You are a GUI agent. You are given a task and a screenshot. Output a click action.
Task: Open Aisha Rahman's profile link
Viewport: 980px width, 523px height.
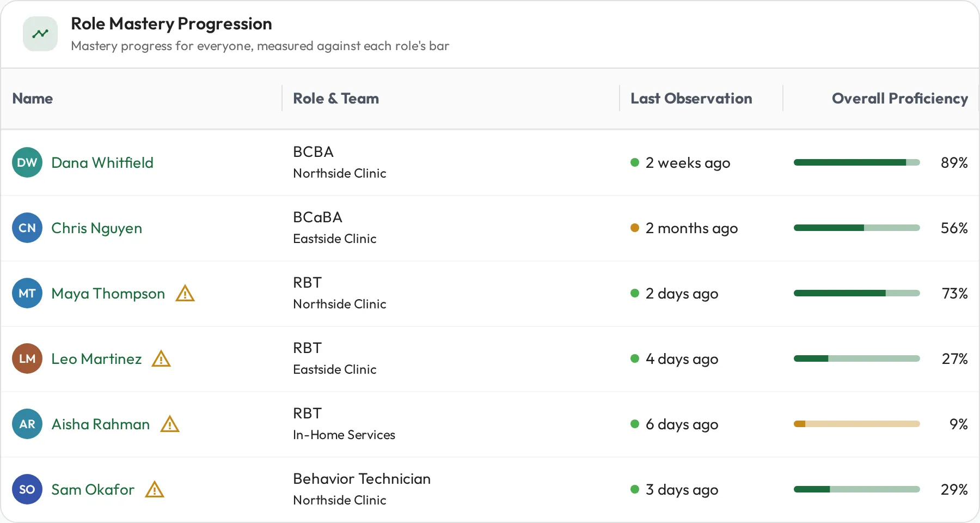click(x=101, y=424)
